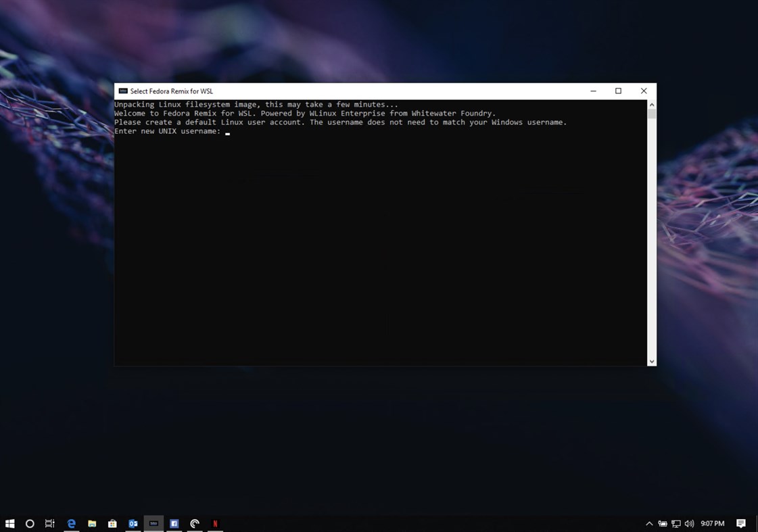The image size is (758, 532).
Task: Select the active Fedora Remix console taskbar icon
Action: click(153, 523)
